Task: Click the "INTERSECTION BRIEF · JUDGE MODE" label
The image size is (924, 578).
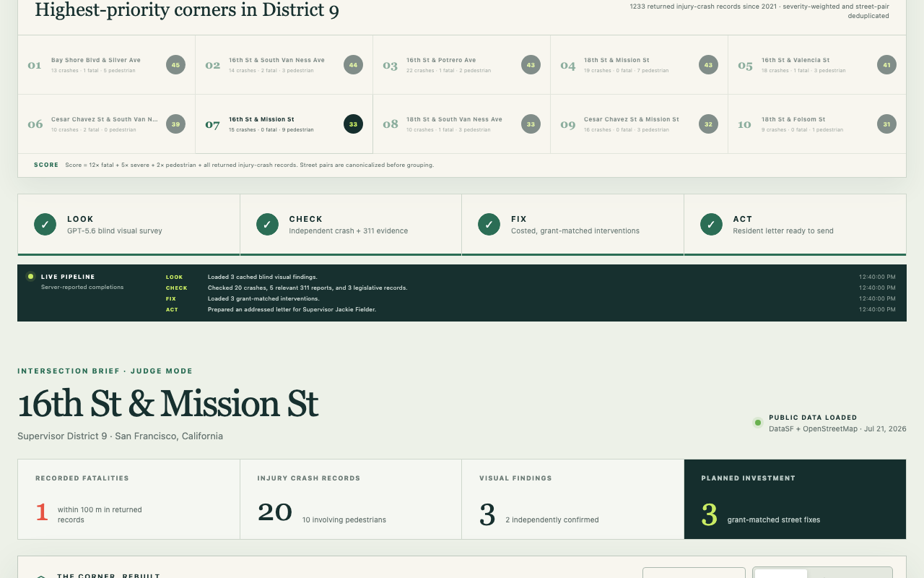Action: pyautogui.click(x=105, y=371)
